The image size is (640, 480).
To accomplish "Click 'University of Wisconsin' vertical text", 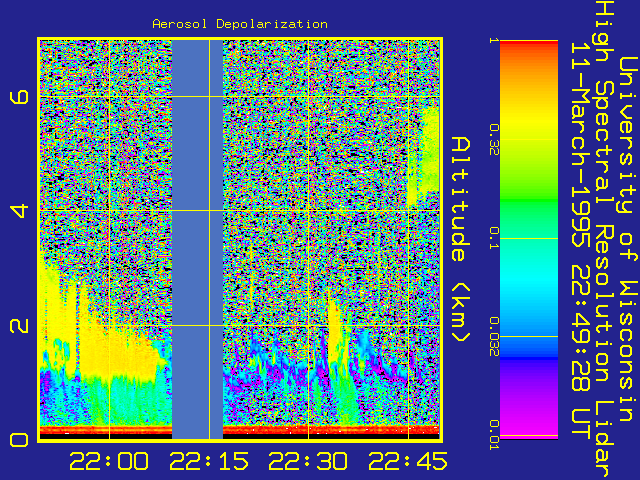I will pyautogui.click(x=629, y=239).
